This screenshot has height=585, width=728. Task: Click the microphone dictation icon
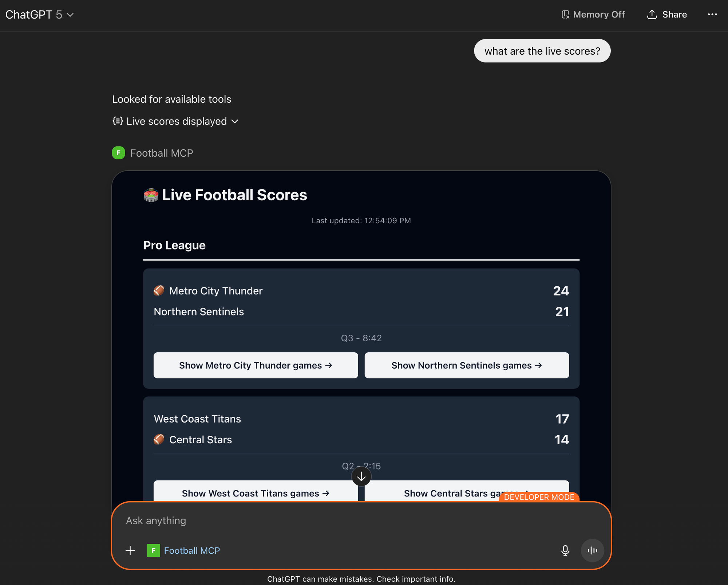(x=565, y=550)
